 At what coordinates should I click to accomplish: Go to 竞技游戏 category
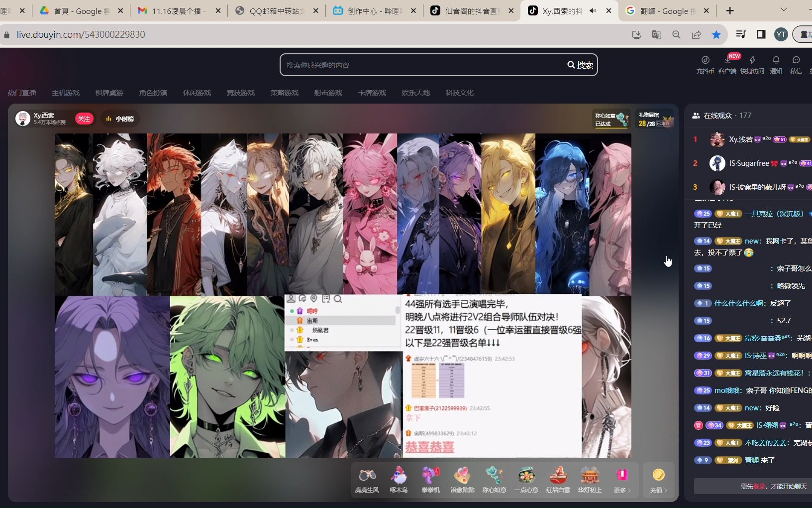coord(241,93)
